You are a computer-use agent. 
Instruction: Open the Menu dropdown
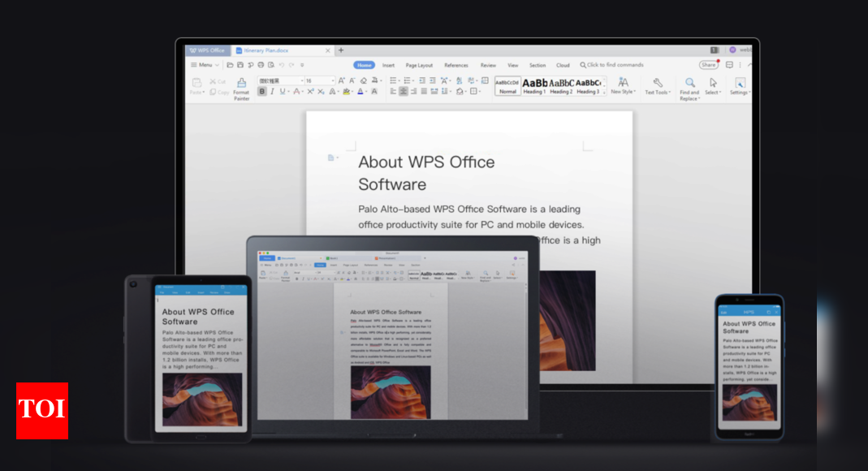[x=205, y=65]
